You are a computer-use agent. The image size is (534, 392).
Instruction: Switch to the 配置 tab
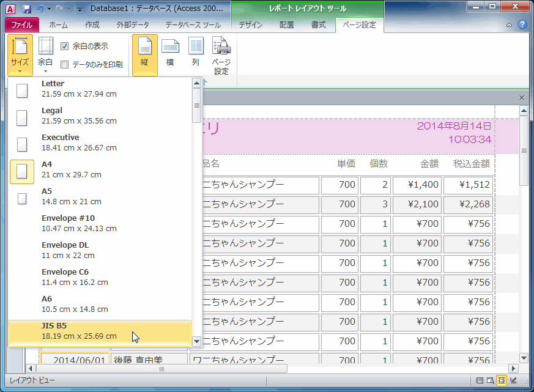pyautogui.click(x=287, y=25)
